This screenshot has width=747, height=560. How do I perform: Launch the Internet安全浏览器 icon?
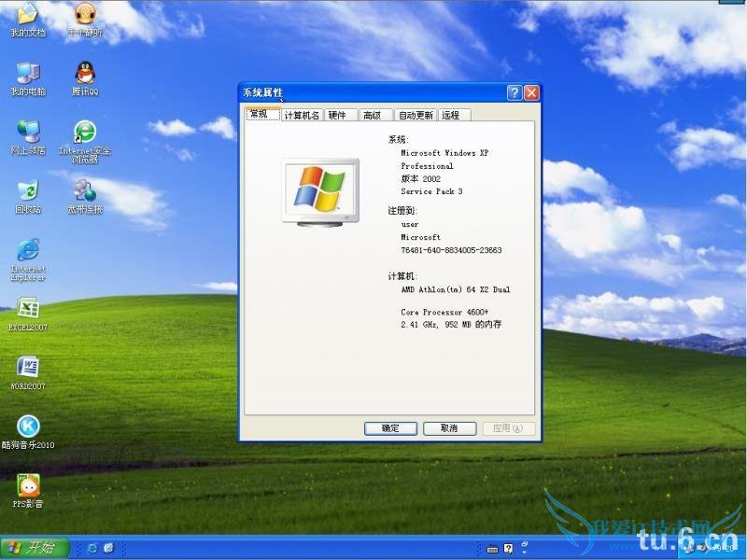click(85, 142)
